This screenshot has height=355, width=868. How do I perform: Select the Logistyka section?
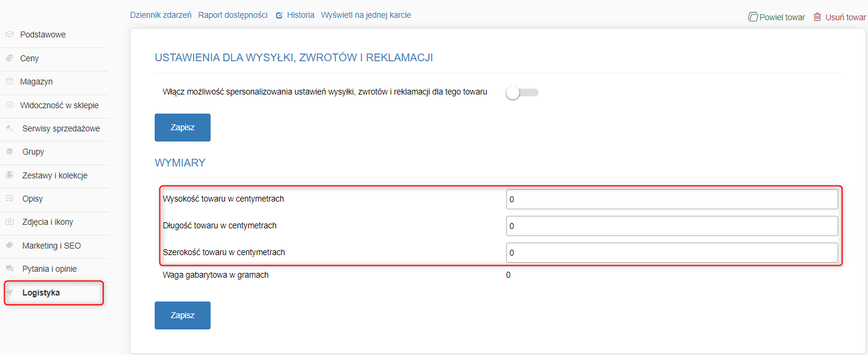(x=41, y=293)
